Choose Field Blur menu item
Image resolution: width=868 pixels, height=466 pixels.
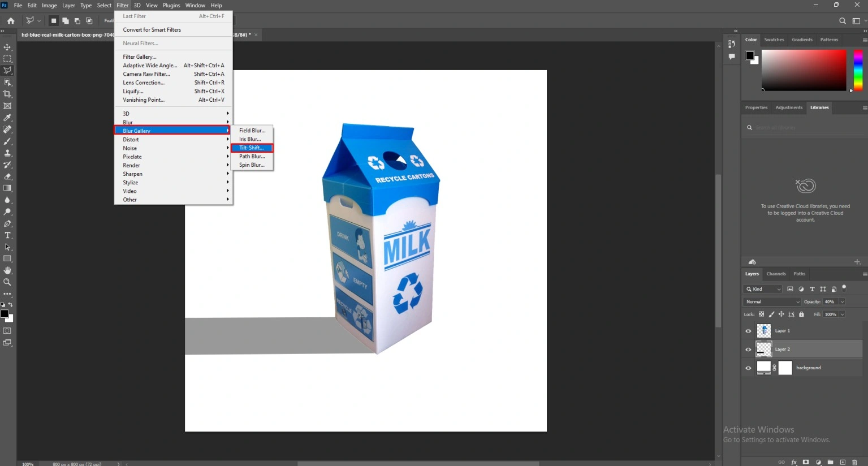[252, 131]
